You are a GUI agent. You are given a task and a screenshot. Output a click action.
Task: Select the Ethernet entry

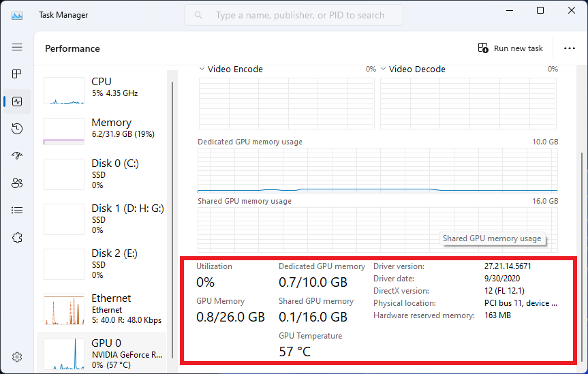coord(102,309)
